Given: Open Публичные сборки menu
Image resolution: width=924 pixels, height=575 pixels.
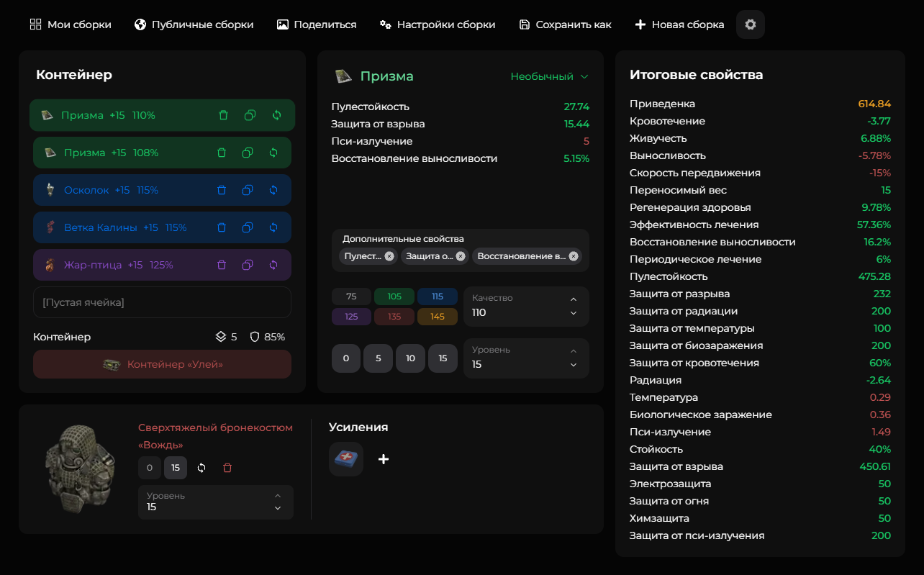Looking at the screenshot, I should pyautogui.click(x=194, y=24).
